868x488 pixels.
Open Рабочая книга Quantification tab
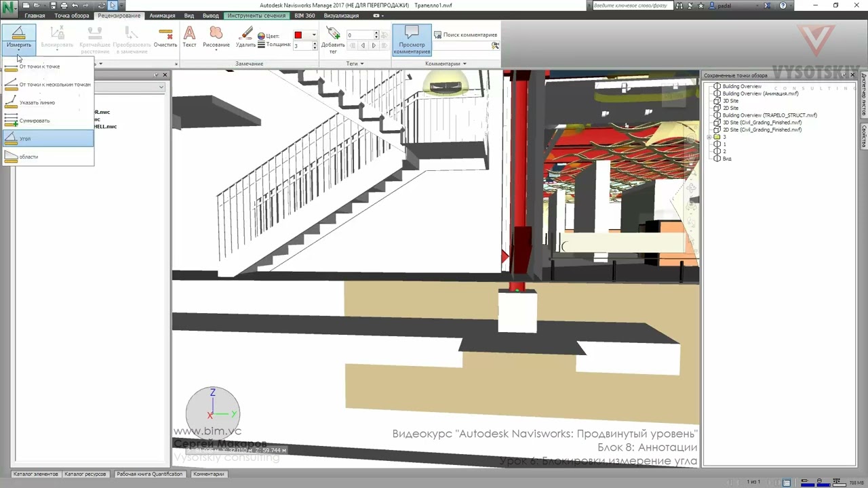pyautogui.click(x=150, y=474)
